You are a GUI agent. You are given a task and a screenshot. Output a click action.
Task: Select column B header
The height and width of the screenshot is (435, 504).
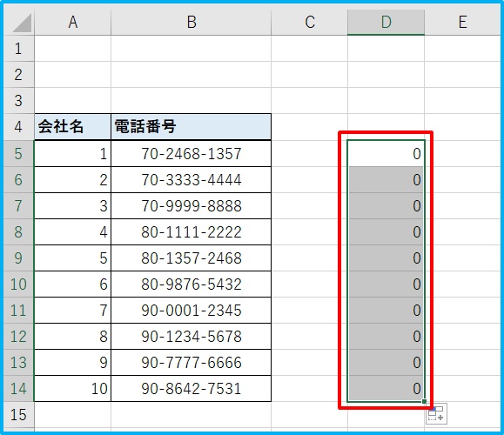192,22
